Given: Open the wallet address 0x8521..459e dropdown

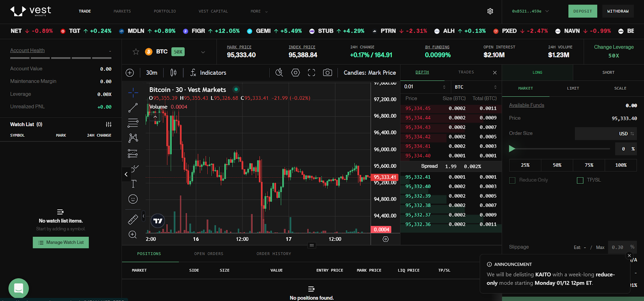Looking at the screenshot, I should tap(530, 11).
